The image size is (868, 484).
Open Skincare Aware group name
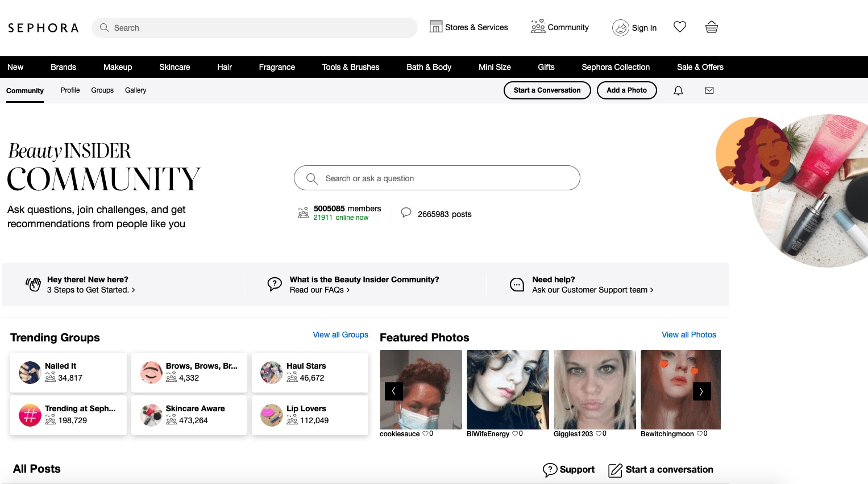(x=195, y=408)
